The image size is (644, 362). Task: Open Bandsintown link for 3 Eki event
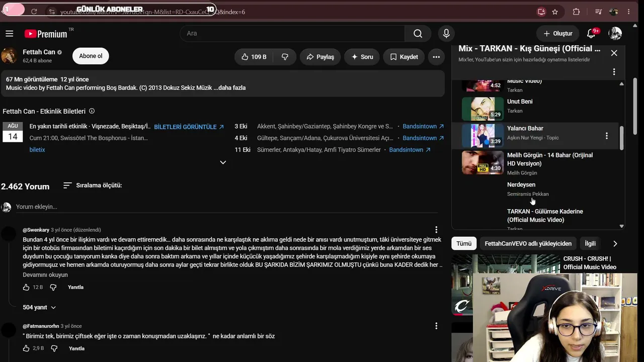click(x=423, y=127)
